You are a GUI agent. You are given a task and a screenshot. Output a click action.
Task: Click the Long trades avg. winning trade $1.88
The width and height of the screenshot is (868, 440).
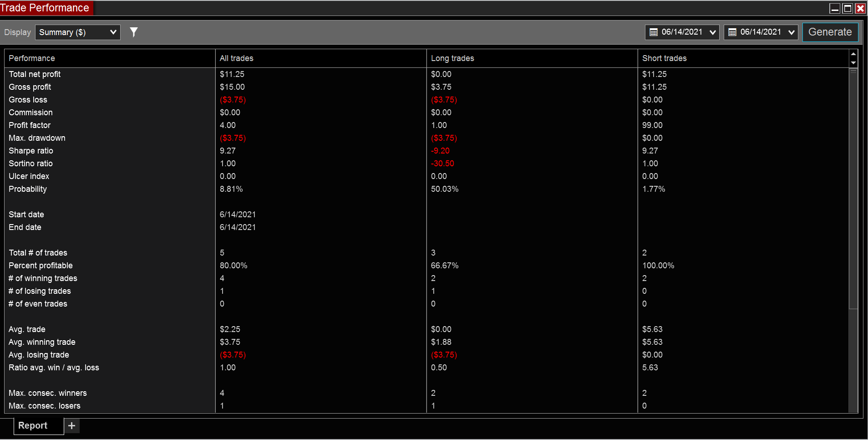(x=441, y=342)
